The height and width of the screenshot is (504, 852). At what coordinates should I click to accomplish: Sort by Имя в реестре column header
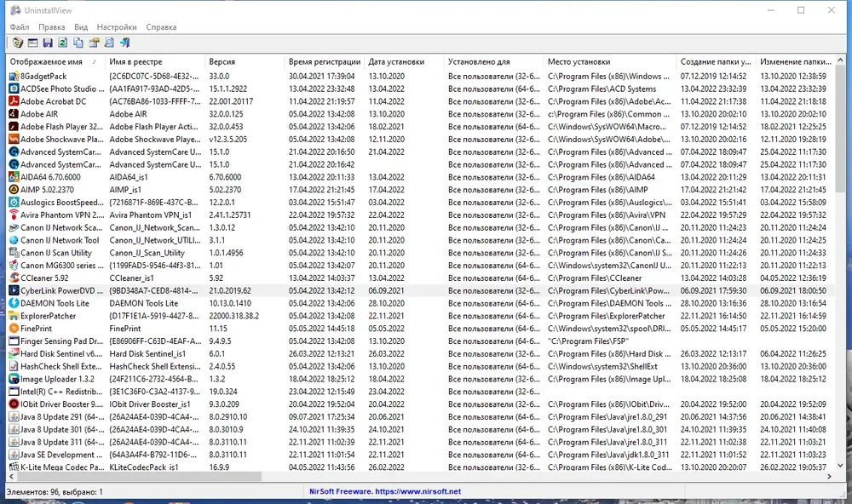(155, 61)
